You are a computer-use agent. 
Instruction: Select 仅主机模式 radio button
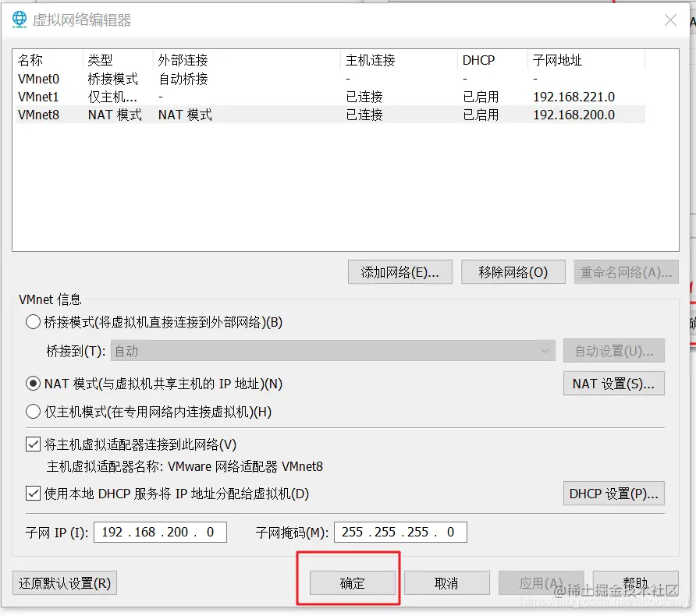(x=34, y=412)
